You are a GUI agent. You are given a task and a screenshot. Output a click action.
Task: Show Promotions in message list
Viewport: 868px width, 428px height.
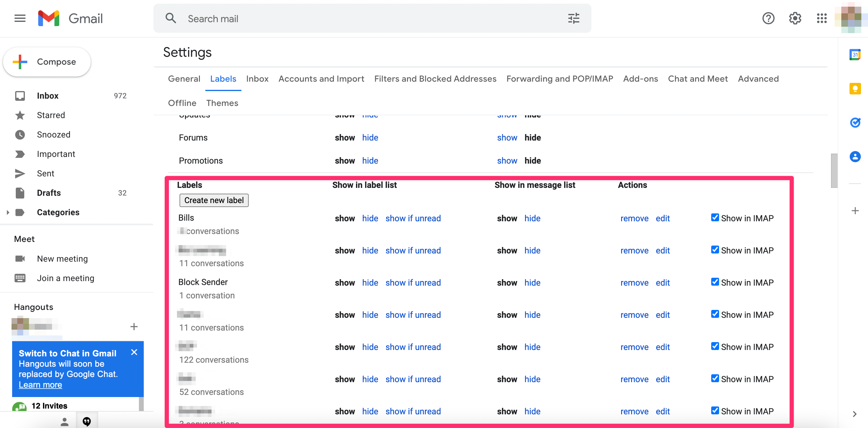(507, 161)
